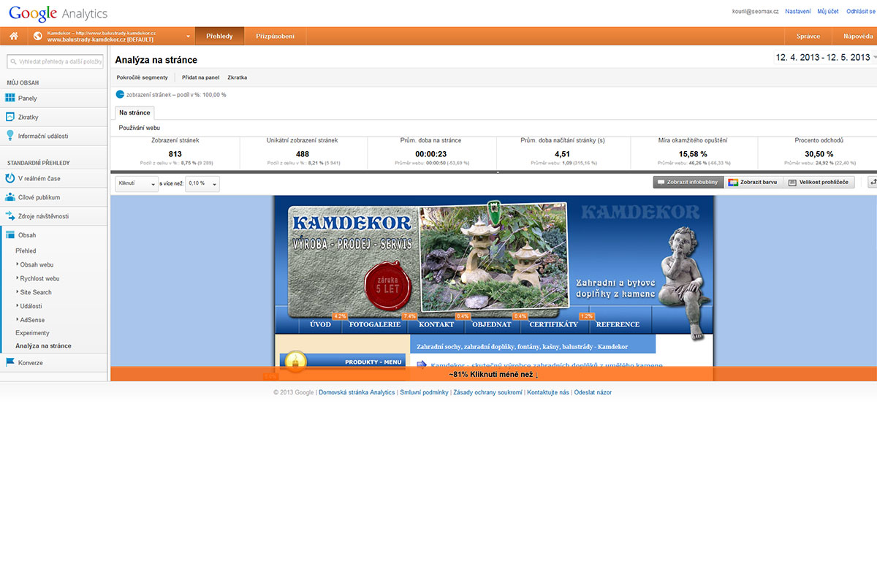
Task: Click the ~81% Kliknutí méně než bar
Action: (x=493, y=374)
